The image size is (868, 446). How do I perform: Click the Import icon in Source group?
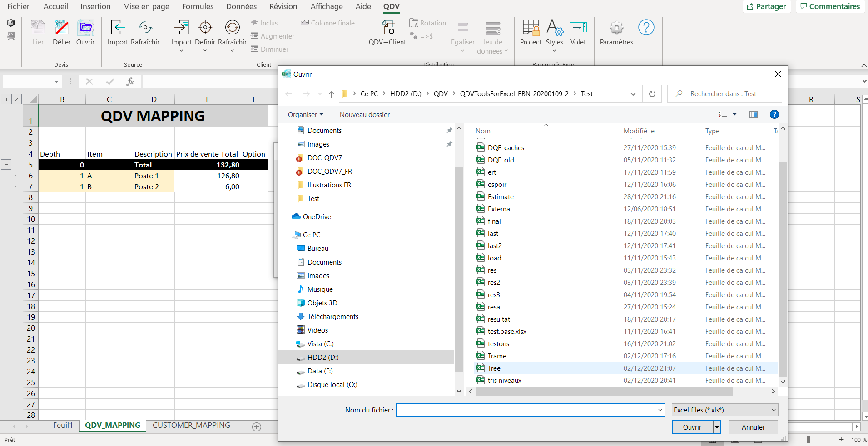tap(118, 28)
